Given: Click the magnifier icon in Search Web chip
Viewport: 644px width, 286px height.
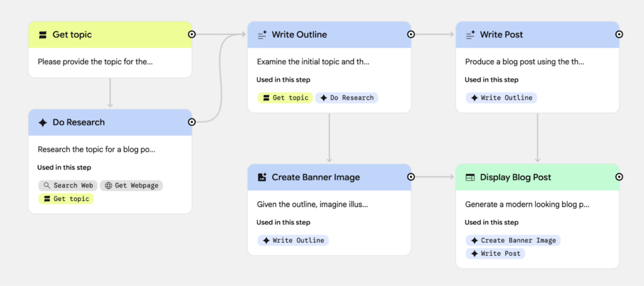Looking at the screenshot, I should tap(47, 186).
